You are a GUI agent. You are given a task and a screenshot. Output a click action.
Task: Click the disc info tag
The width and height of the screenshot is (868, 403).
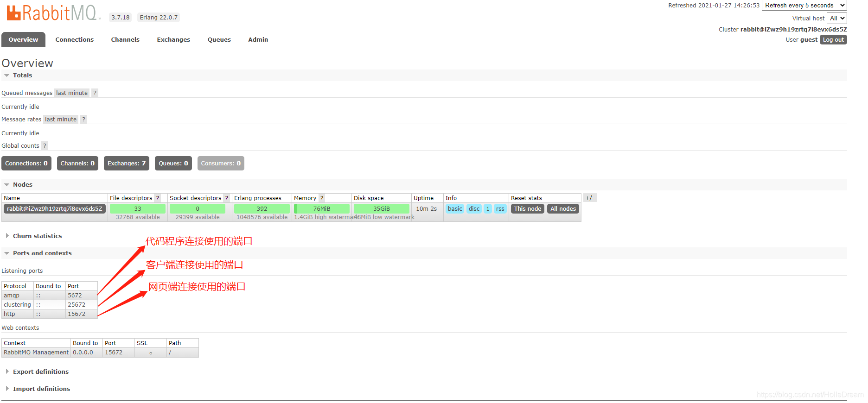[474, 208]
